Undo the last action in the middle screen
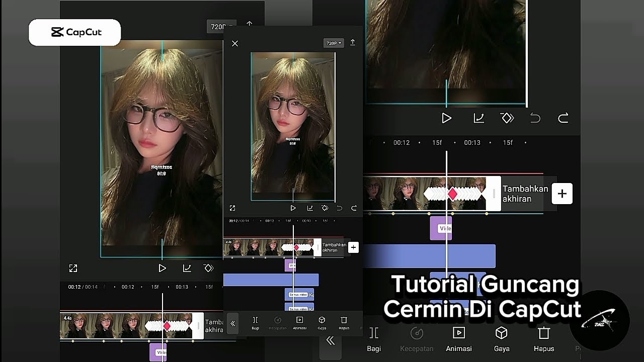Screen dimensions: 644x362 coord(339,208)
